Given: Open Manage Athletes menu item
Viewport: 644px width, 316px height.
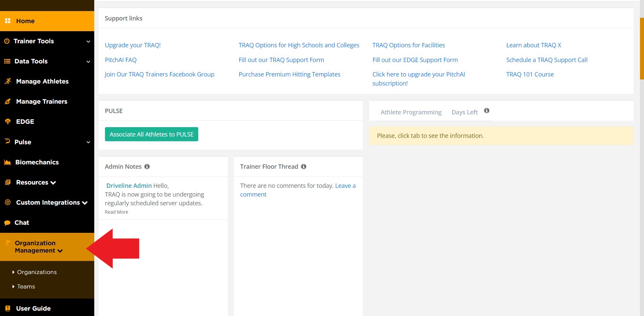Looking at the screenshot, I should click(x=47, y=82).
